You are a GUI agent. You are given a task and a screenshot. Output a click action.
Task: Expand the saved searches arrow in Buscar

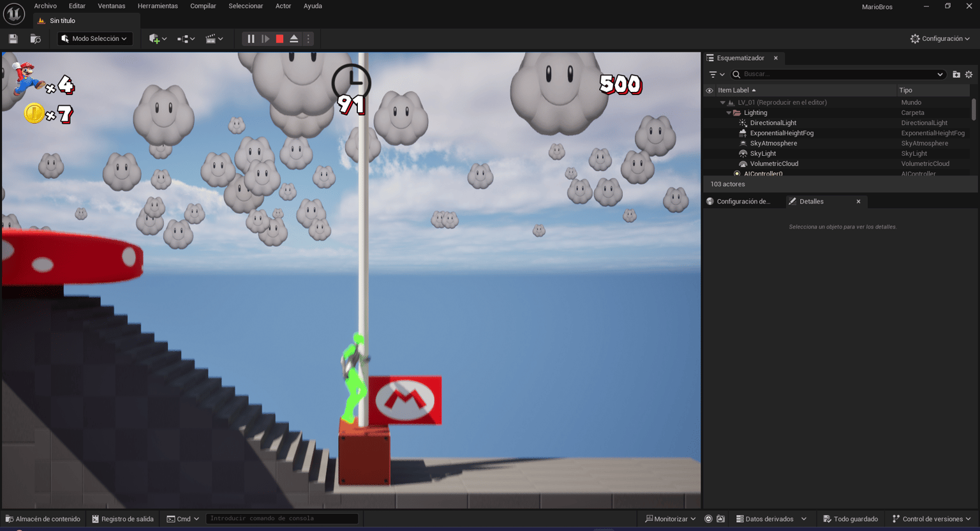tap(940, 75)
